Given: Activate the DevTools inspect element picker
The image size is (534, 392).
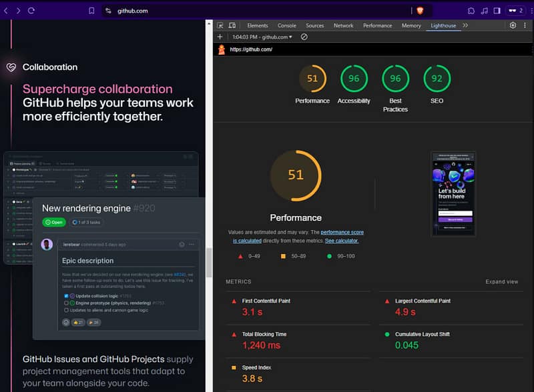Looking at the screenshot, I should 221,25.
